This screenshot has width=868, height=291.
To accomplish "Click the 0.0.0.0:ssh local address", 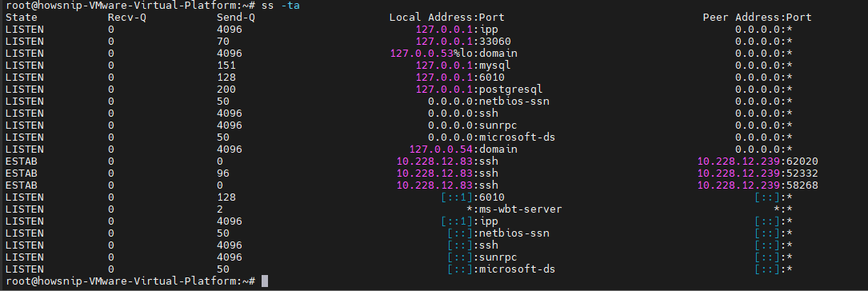I will (x=463, y=114).
